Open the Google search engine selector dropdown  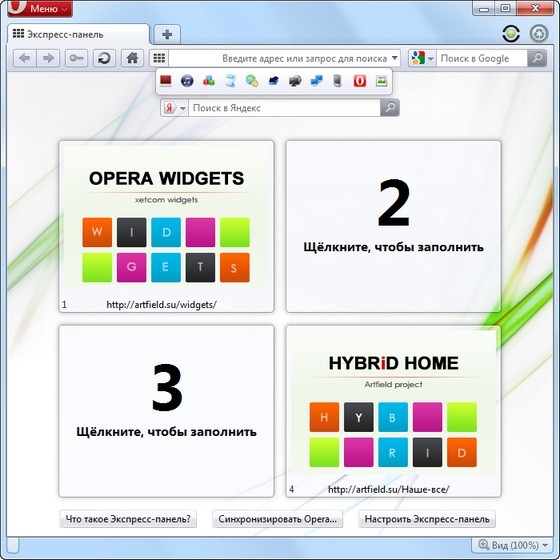[x=422, y=58]
